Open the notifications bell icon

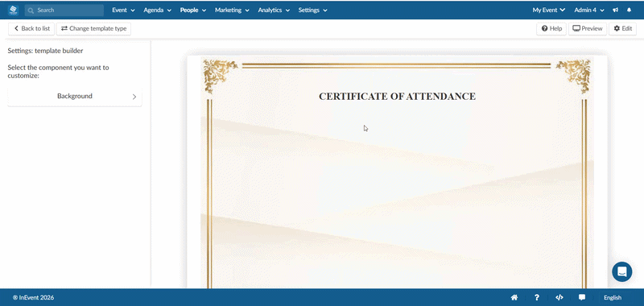click(x=629, y=10)
